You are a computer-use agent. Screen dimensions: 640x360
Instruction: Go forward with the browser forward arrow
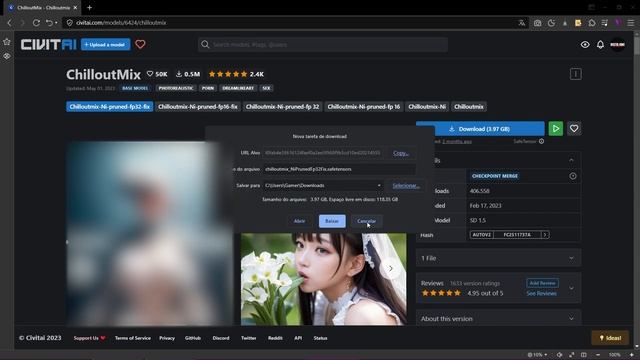[x=22, y=23]
